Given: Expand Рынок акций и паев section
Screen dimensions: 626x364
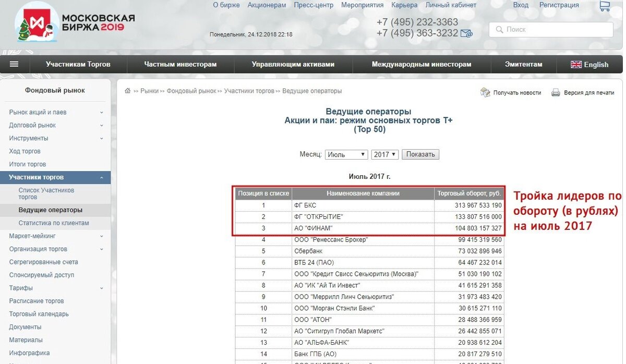Looking at the screenshot, I should click(102, 112).
